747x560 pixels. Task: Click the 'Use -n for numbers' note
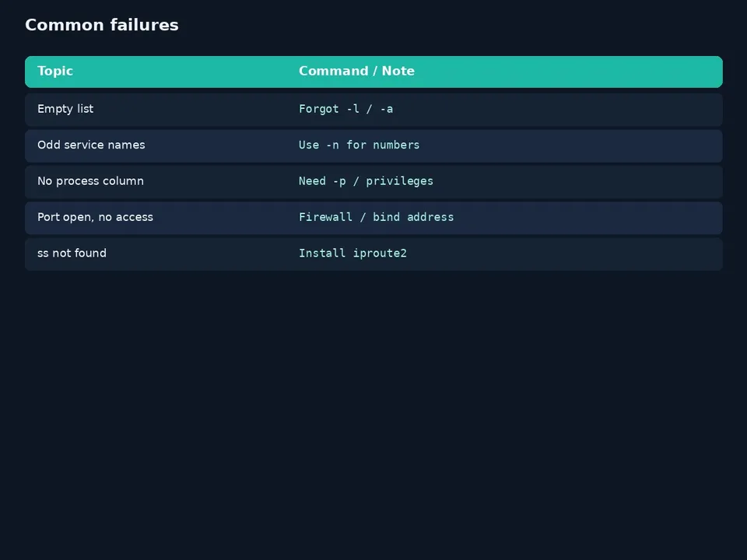click(359, 145)
